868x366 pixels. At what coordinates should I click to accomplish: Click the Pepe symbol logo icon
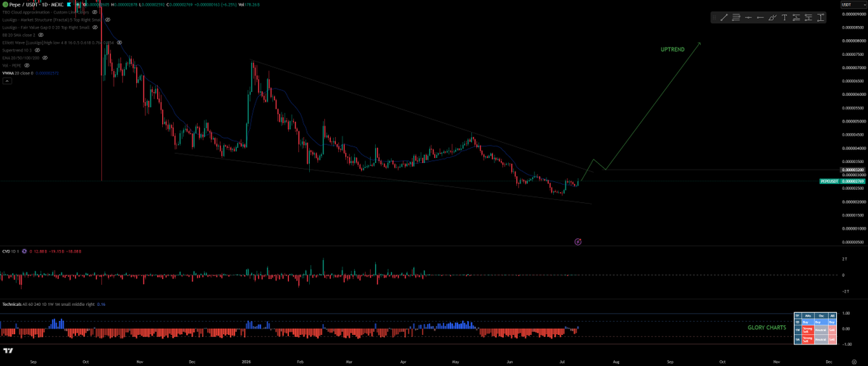click(5, 4)
